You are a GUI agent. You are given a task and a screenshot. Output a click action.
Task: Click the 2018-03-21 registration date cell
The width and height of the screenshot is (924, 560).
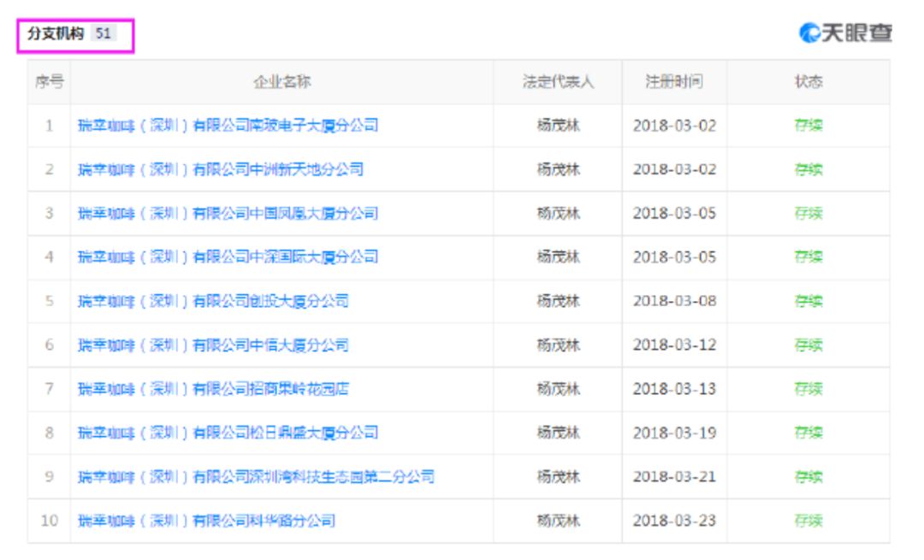[x=674, y=476]
